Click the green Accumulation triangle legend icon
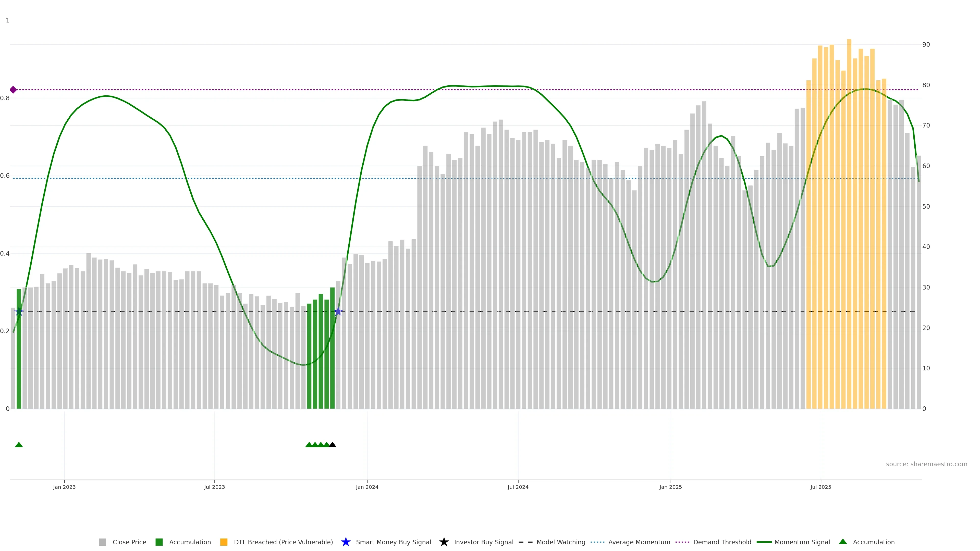This screenshot has width=980, height=551. pos(843,542)
